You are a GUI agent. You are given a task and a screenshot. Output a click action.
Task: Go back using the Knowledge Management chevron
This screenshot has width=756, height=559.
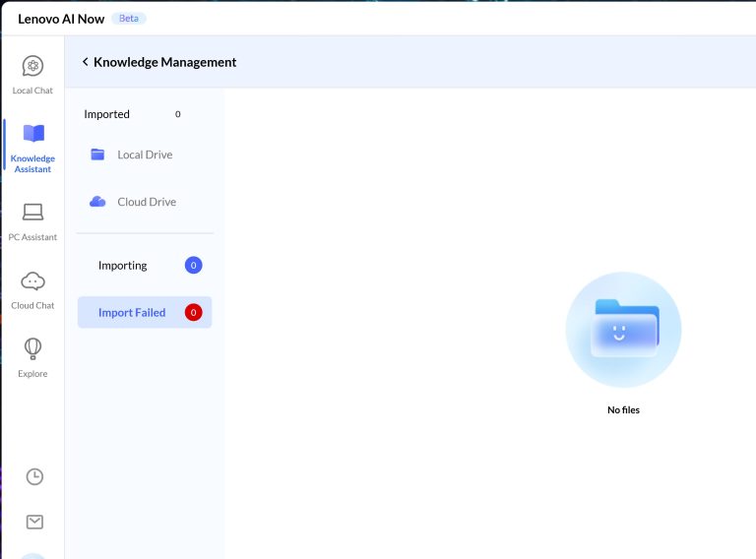(x=85, y=62)
